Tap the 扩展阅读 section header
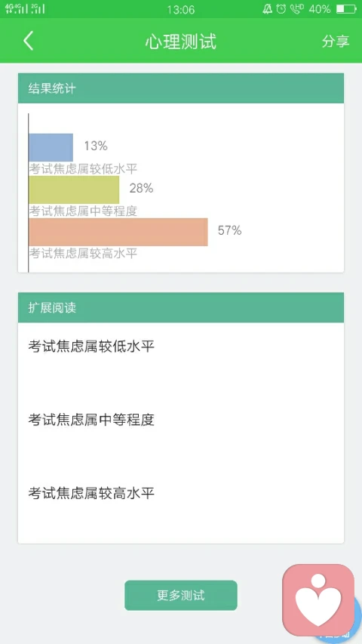The image size is (362, 644). tap(181, 307)
